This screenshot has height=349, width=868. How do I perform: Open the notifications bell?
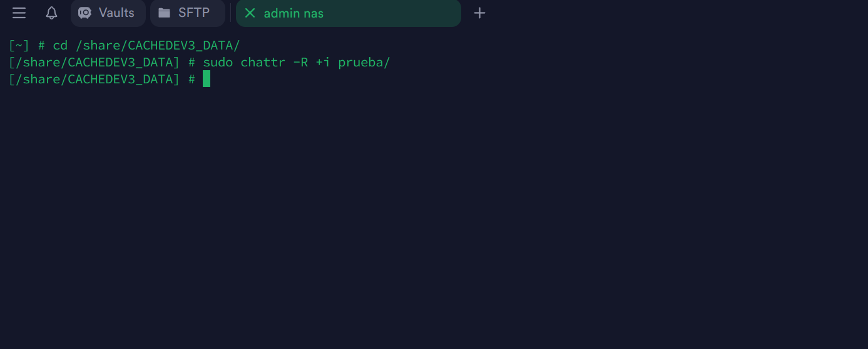(51, 13)
